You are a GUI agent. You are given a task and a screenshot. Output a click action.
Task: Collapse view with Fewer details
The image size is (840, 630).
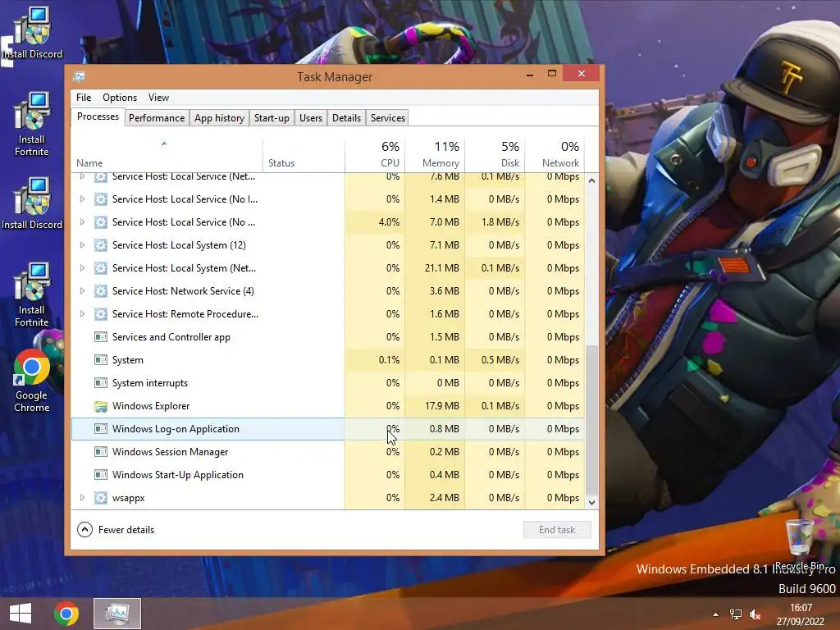(x=116, y=530)
